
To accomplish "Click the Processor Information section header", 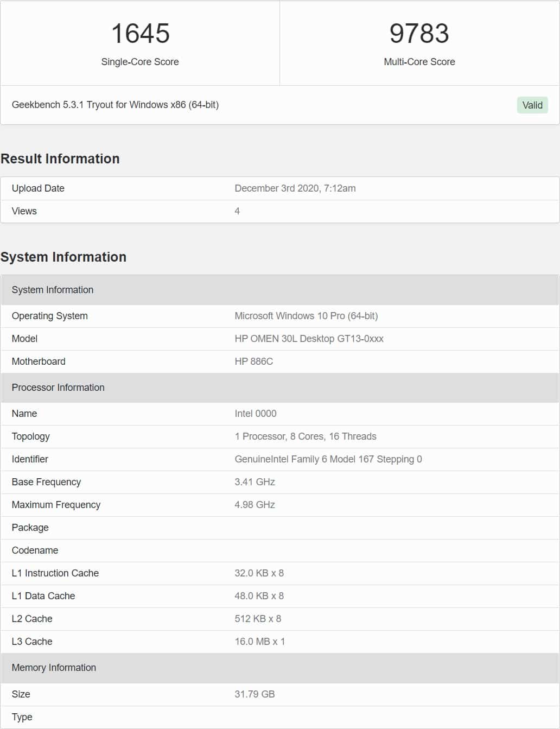I will [280, 388].
